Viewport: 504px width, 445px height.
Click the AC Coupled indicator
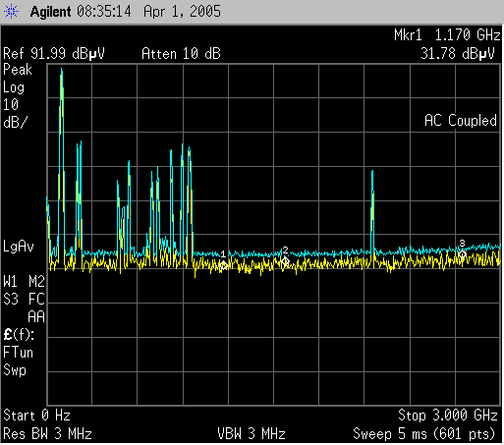click(461, 121)
